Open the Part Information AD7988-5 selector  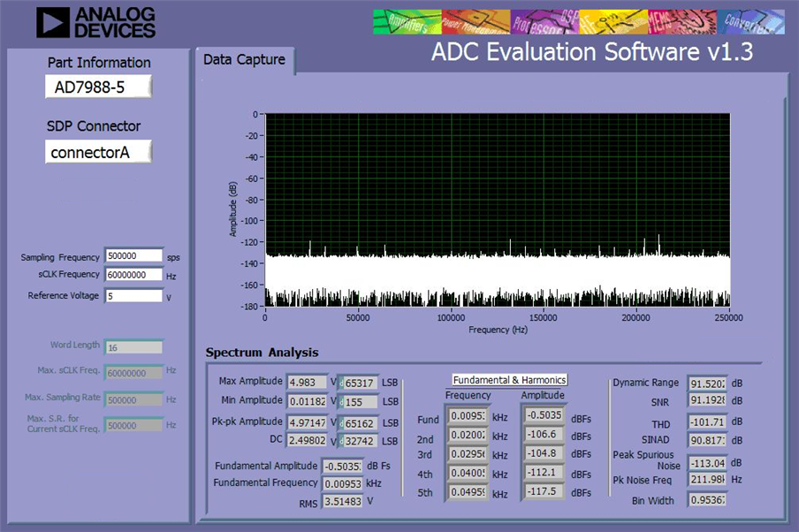click(x=98, y=87)
